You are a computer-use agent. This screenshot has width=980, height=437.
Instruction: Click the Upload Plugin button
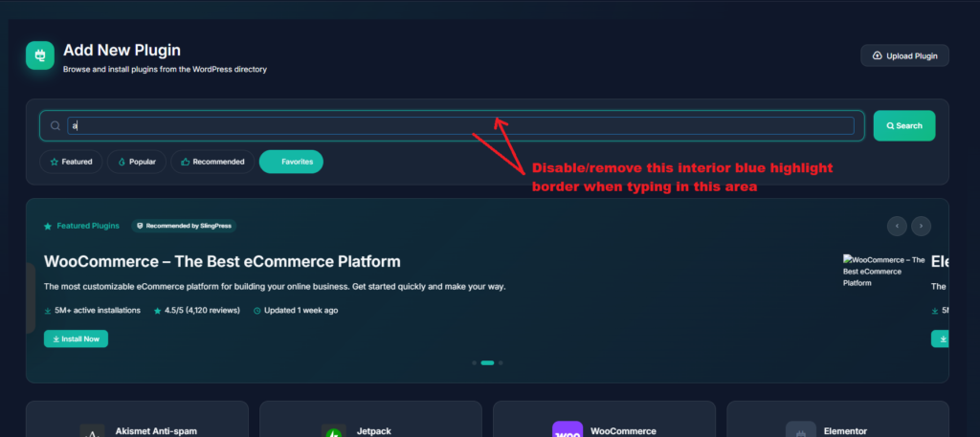point(904,55)
